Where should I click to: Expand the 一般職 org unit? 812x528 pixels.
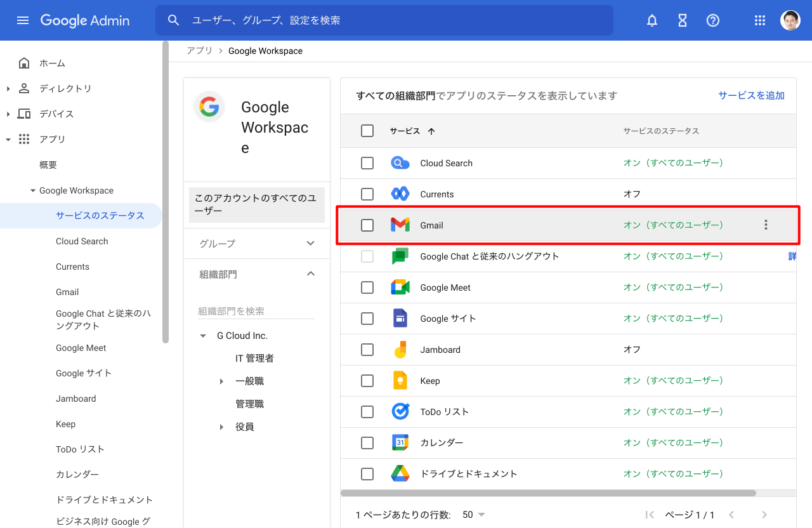click(x=221, y=381)
